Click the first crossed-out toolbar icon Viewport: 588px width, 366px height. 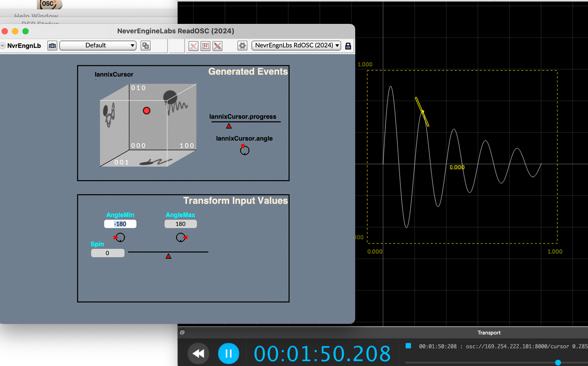coord(193,46)
